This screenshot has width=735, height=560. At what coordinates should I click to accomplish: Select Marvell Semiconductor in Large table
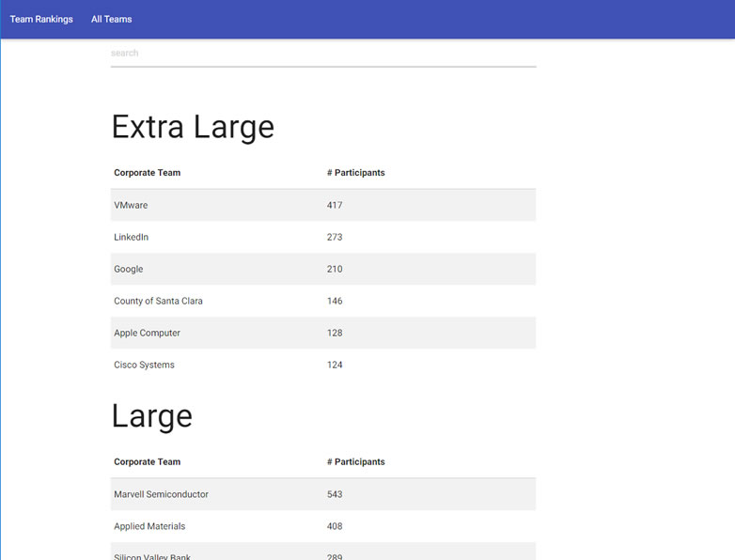click(x=161, y=494)
